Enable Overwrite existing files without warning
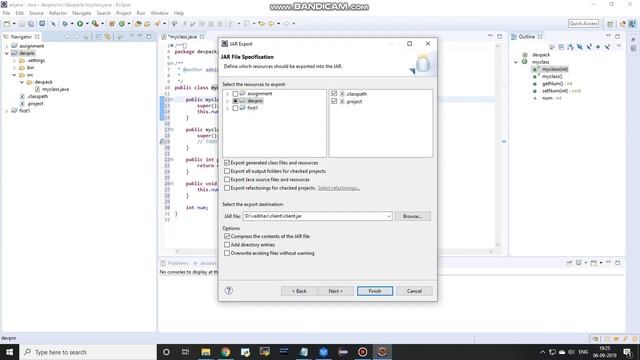Image resolution: width=640 pixels, height=360 pixels. click(x=227, y=253)
